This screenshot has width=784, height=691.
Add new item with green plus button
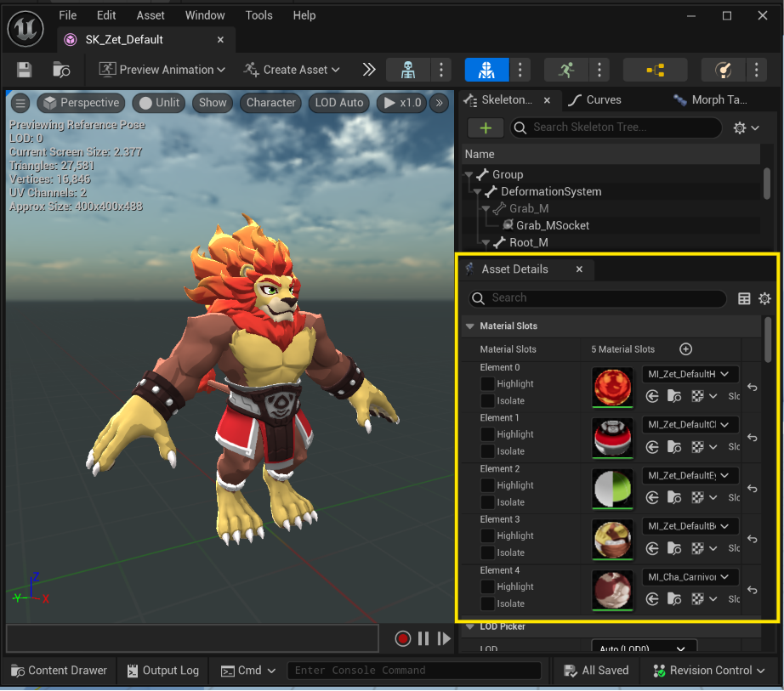(486, 127)
